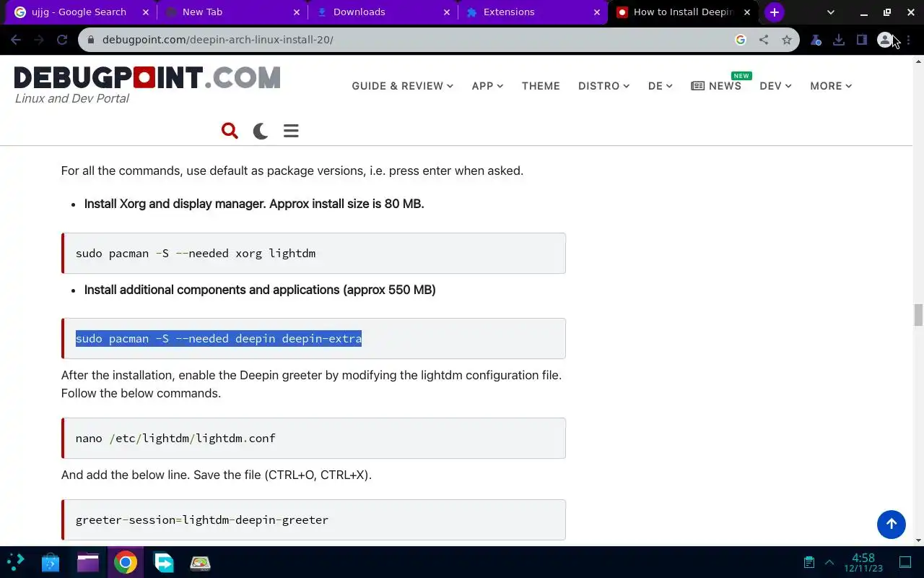Go back with browser back arrow
Image resolution: width=924 pixels, height=578 pixels.
click(16, 40)
